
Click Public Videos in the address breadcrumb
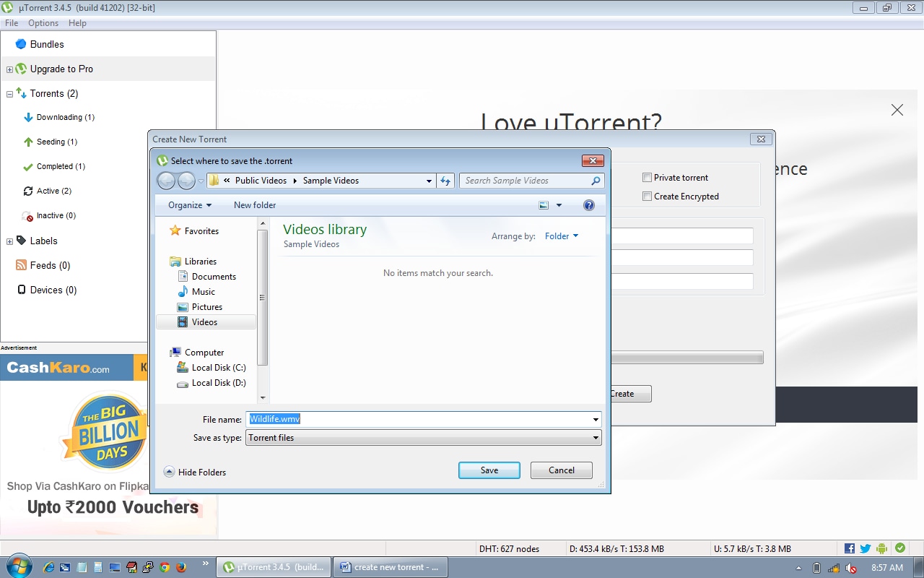pyautogui.click(x=261, y=181)
